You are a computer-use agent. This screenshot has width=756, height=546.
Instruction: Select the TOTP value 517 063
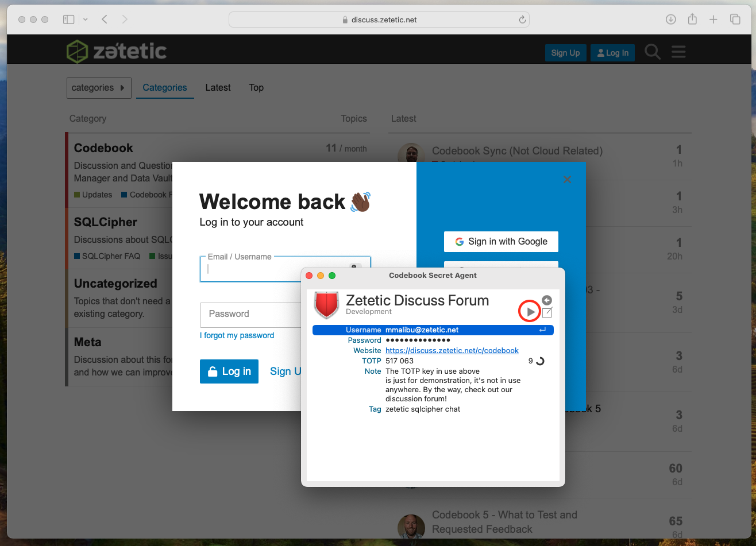point(399,361)
